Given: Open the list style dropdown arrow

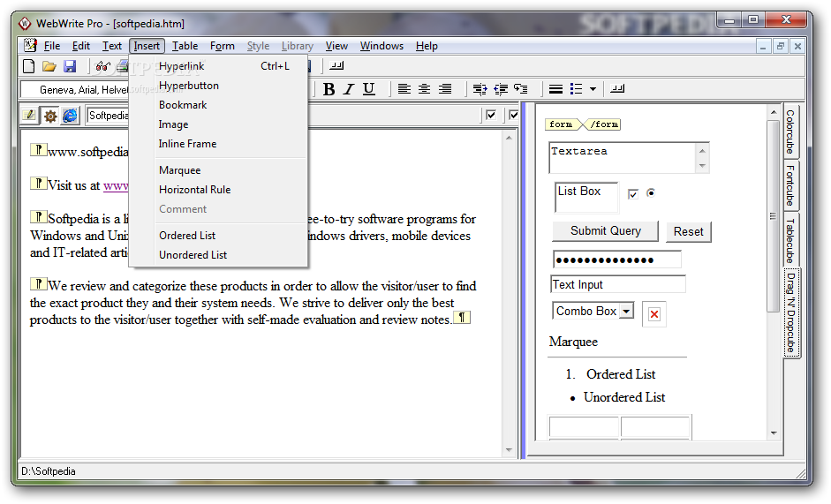Looking at the screenshot, I should pos(593,89).
